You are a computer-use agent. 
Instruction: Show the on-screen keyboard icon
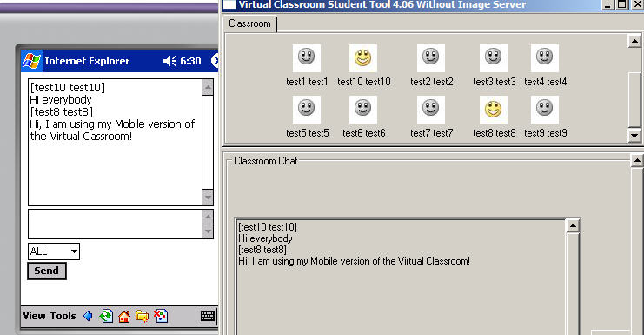coord(208,316)
